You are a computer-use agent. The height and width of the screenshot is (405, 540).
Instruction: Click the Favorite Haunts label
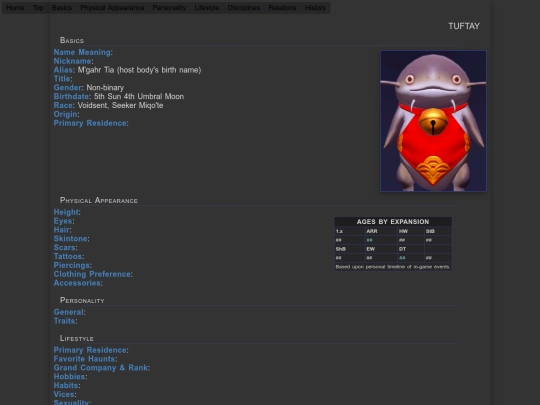pos(84,359)
